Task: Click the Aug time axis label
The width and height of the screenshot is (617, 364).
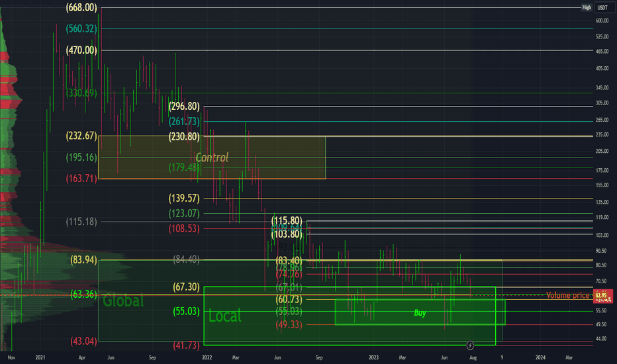Action: (x=473, y=357)
